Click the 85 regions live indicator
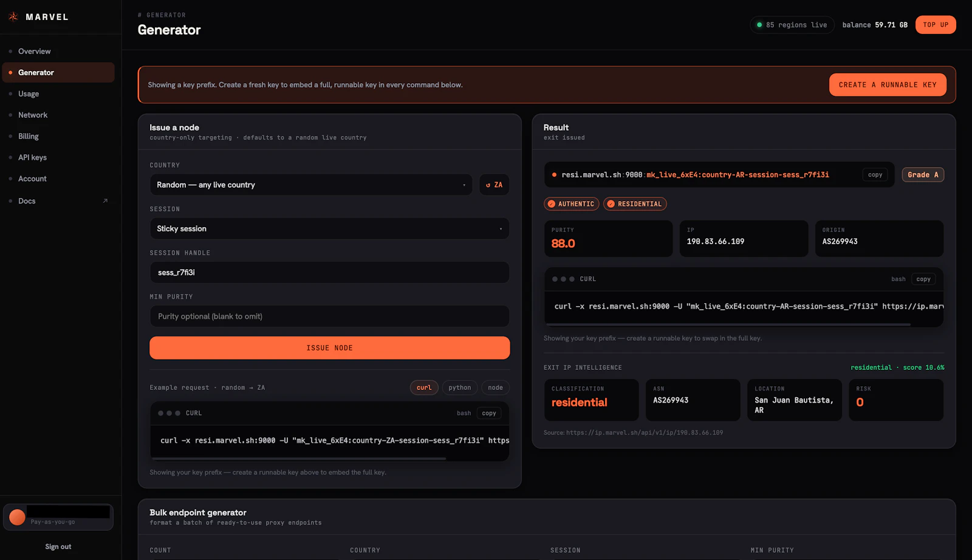972x560 pixels. [x=792, y=25]
